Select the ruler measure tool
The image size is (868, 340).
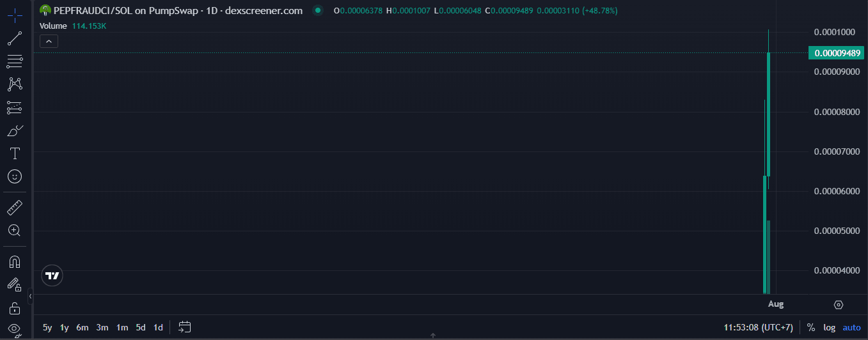click(15, 207)
